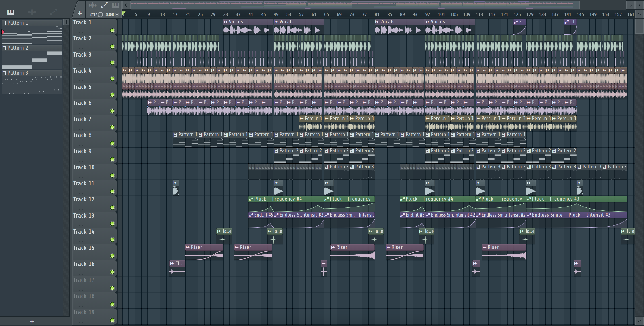
Task: Jump to bar 97 on the timeline ruler
Action: coord(428,14)
